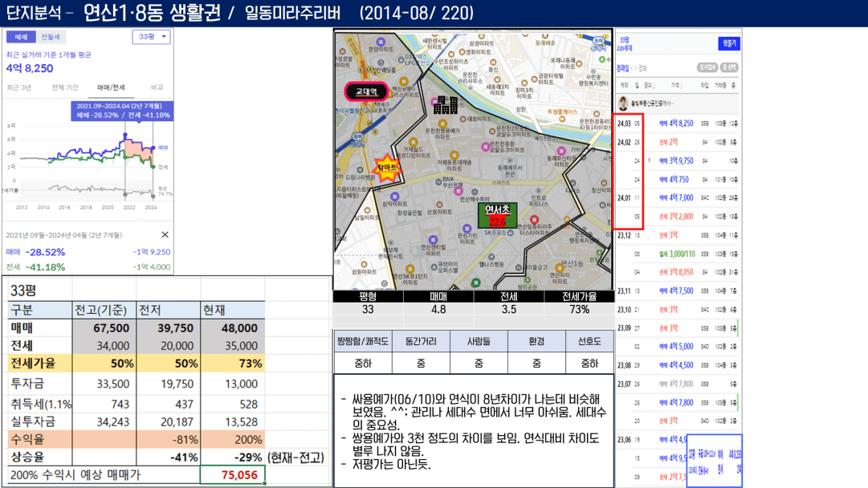868x488 pixels.
Task: Open the 월세 3,000/110 transaction row
Action: pos(678,254)
